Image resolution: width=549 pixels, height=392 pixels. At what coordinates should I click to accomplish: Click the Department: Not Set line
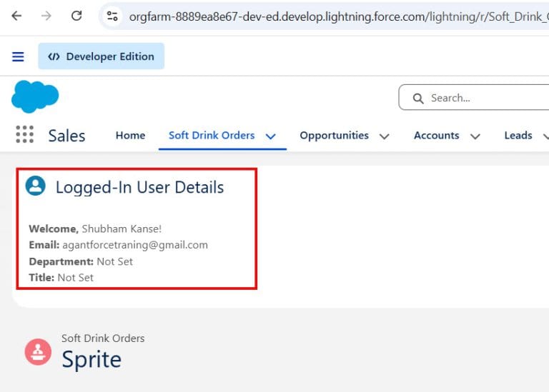tap(81, 261)
